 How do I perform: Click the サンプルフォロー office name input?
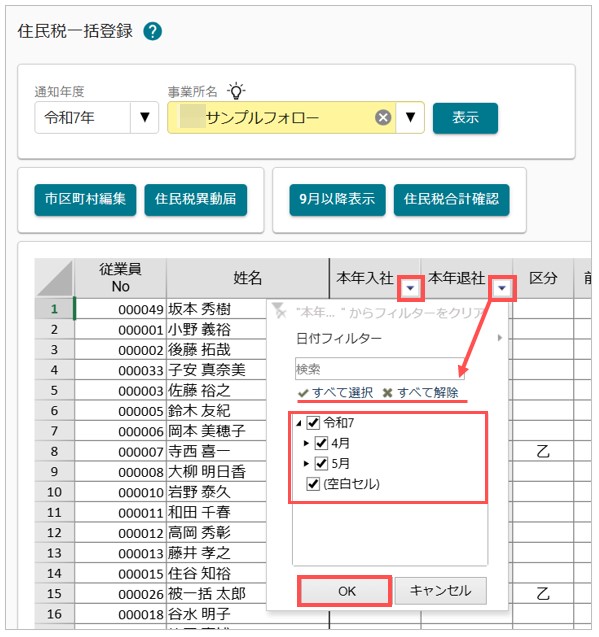tap(280, 118)
